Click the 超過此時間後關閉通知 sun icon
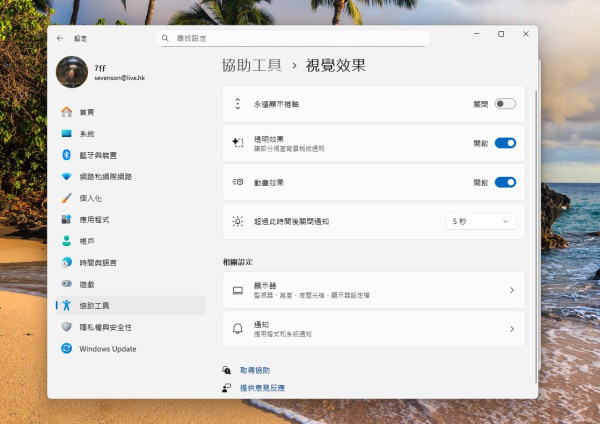The height and width of the screenshot is (424, 600). [238, 221]
